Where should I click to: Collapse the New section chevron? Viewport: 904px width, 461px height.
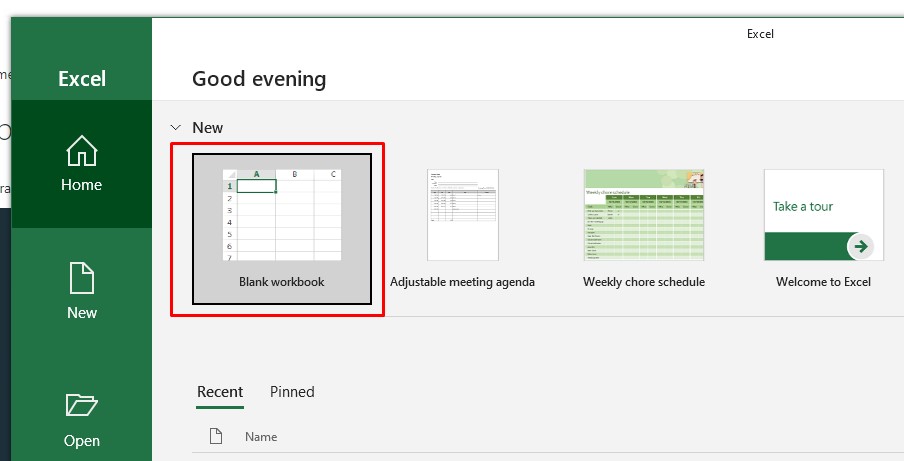click(x=176, y=128)
